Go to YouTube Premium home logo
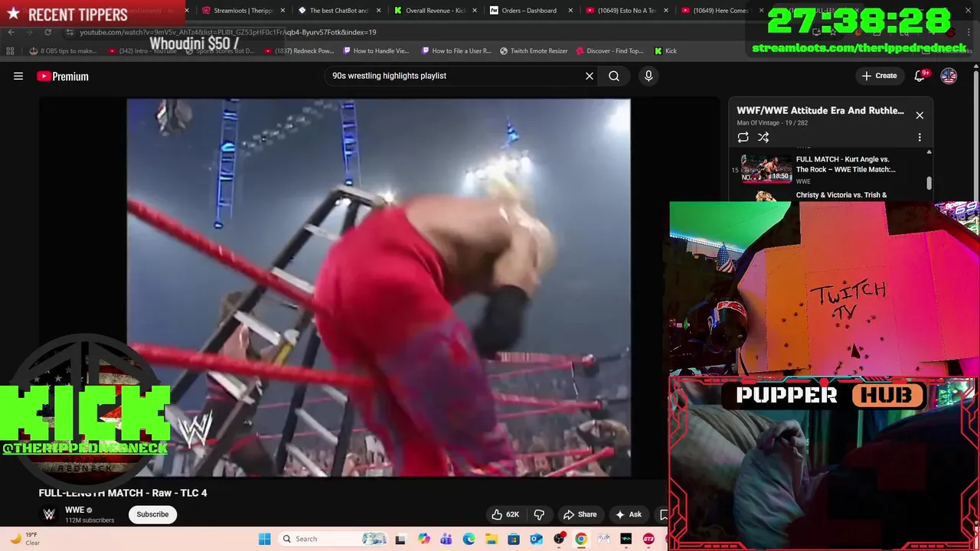The height and width of the screenshot is (551, 980). pos(63,76)
